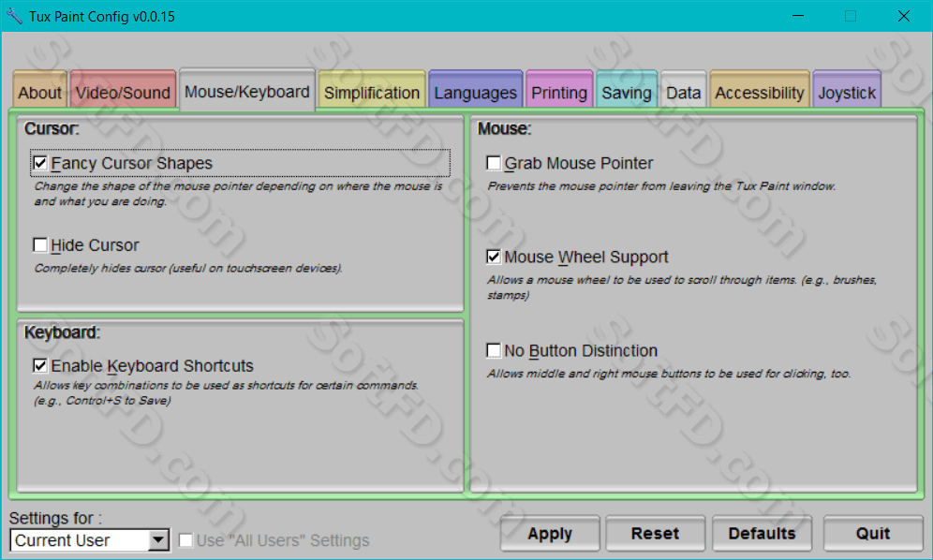Click the Reset button

pyautogui.click(x=655, y=533)
